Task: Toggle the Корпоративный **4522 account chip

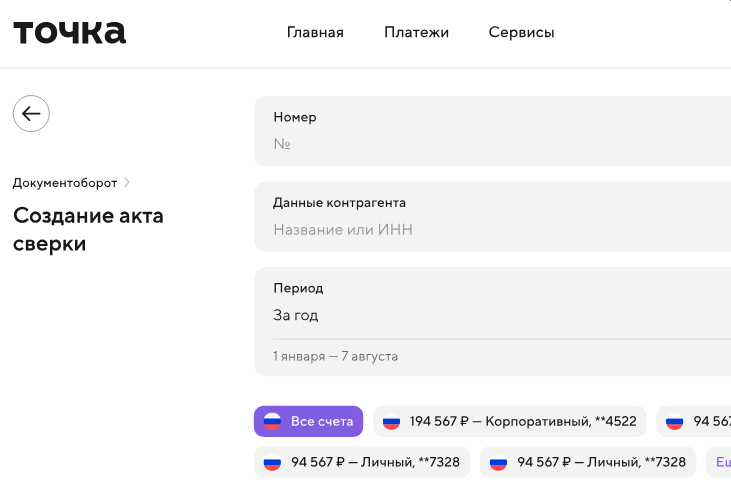Action: 510,421
